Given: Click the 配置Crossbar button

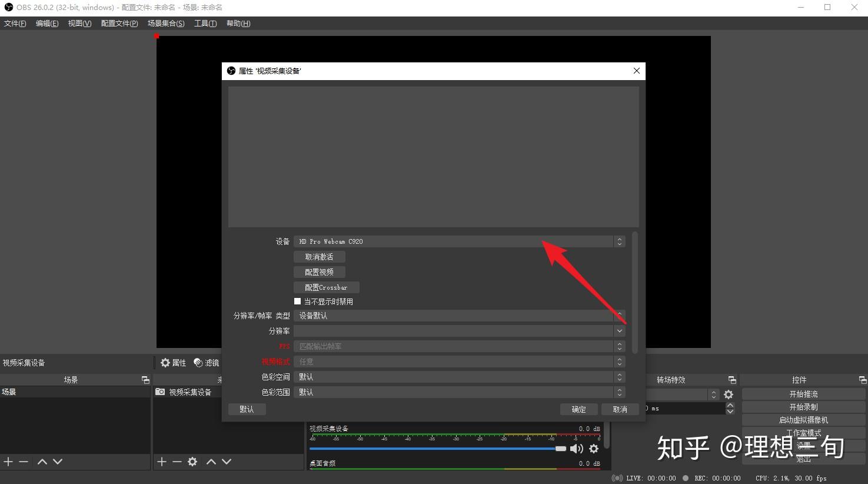Looking at the screenshot, I should tap(327, 287).
